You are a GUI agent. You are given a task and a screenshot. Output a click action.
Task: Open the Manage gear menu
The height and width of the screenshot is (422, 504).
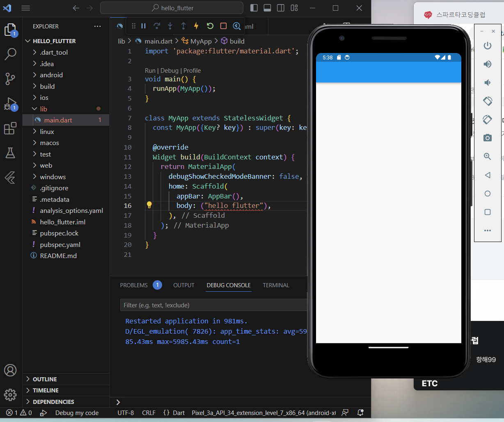[10, 395]
